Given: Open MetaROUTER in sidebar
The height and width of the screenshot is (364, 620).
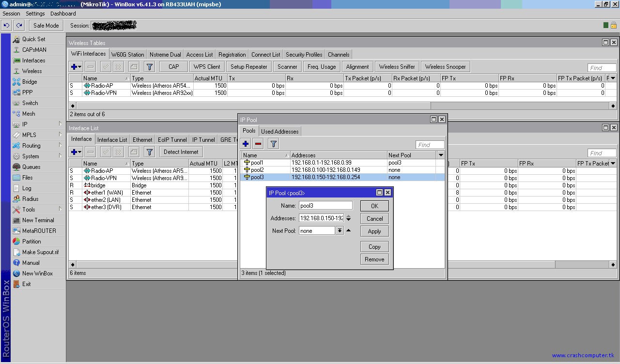Looking at the screenshot, I should [38, 230].
